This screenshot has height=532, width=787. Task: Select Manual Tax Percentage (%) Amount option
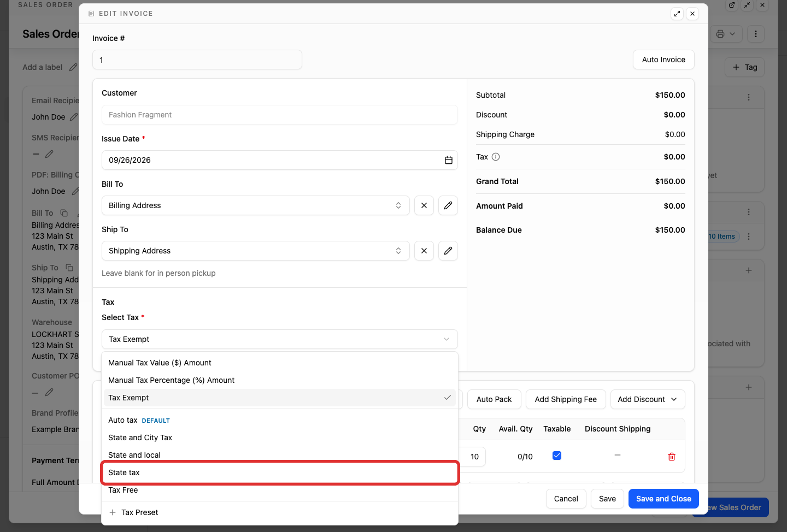click(x=280, y=380)
